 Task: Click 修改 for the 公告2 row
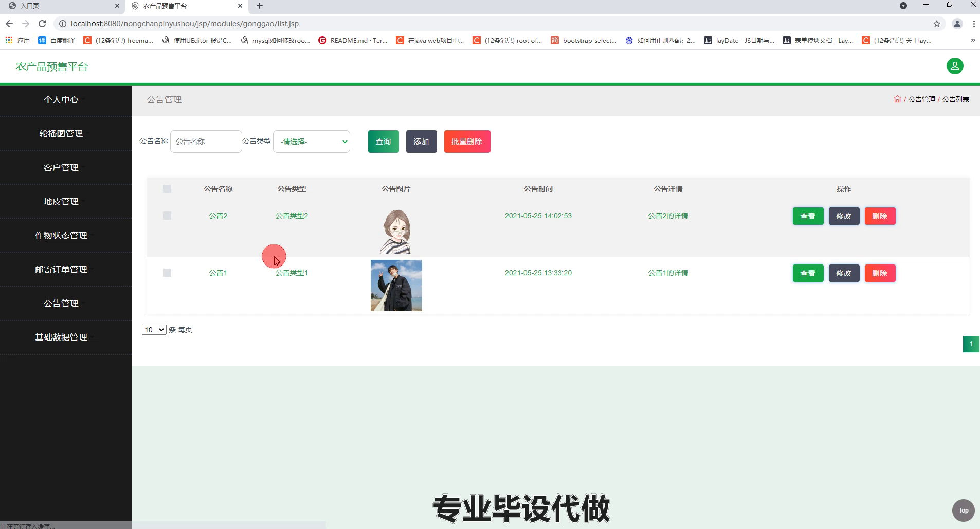pyautogui.click(x=844, y=216)
